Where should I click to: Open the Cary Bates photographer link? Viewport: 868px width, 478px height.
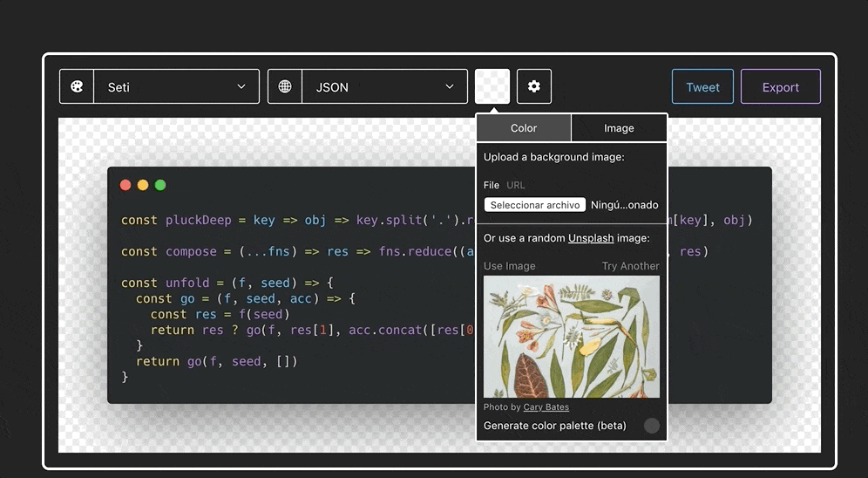coord(546,407)
